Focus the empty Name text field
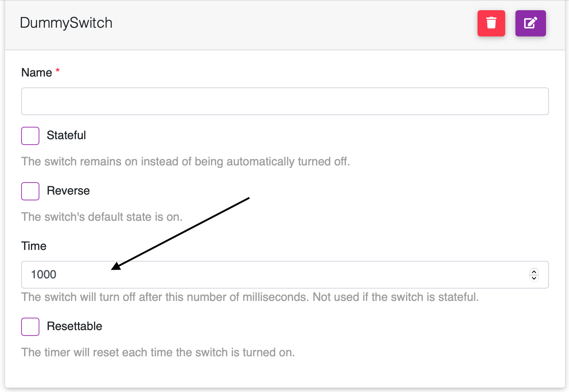The height and width of the screenshot is (392, 569). 284,101
